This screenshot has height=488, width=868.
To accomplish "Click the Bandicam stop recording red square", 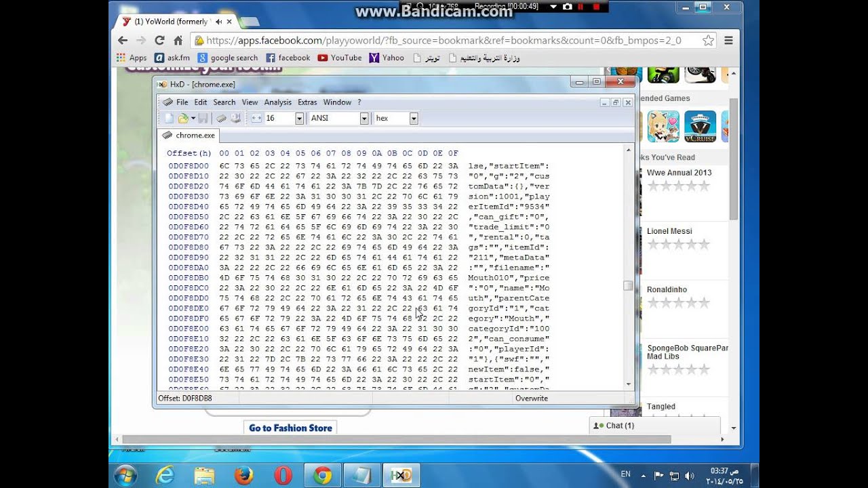I will coord(597,7).
